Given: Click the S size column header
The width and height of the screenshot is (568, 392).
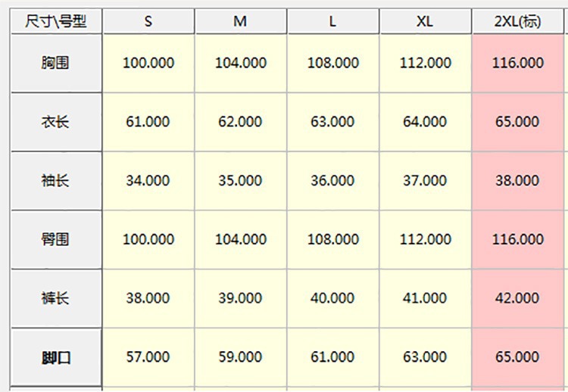Looking at the screenshot, I should click(148, 22).
